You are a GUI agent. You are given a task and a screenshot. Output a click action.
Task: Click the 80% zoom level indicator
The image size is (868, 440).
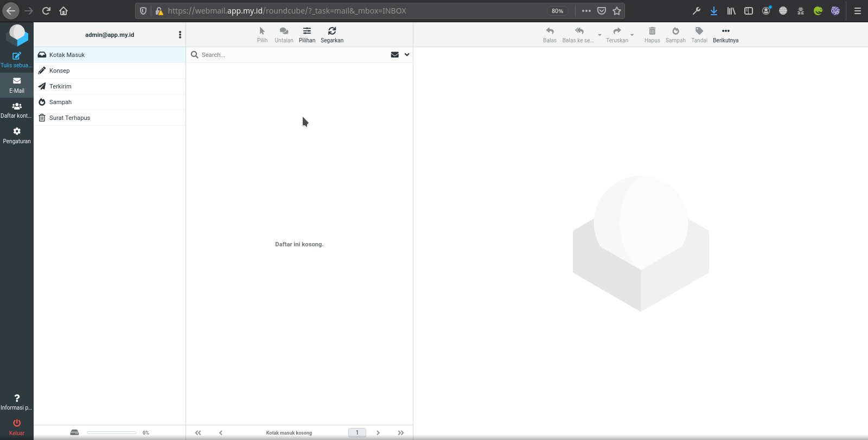tap(557, 11)
